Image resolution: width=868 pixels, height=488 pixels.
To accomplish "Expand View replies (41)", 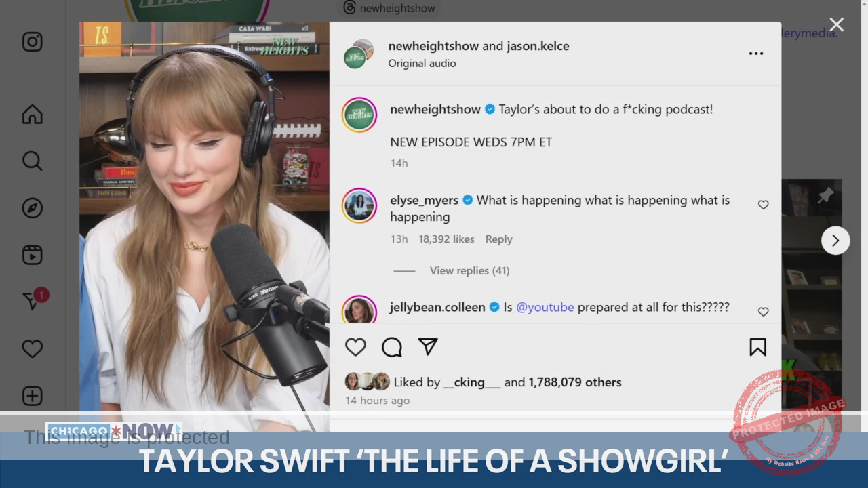I will 469,270.
